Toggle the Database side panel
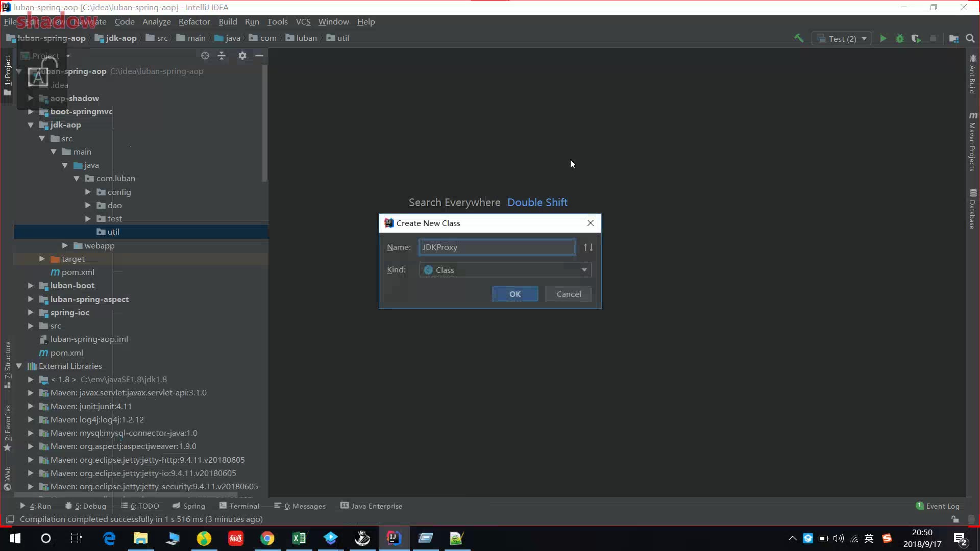The width and height of the screenshot is (980, 551). pos(972,209)
